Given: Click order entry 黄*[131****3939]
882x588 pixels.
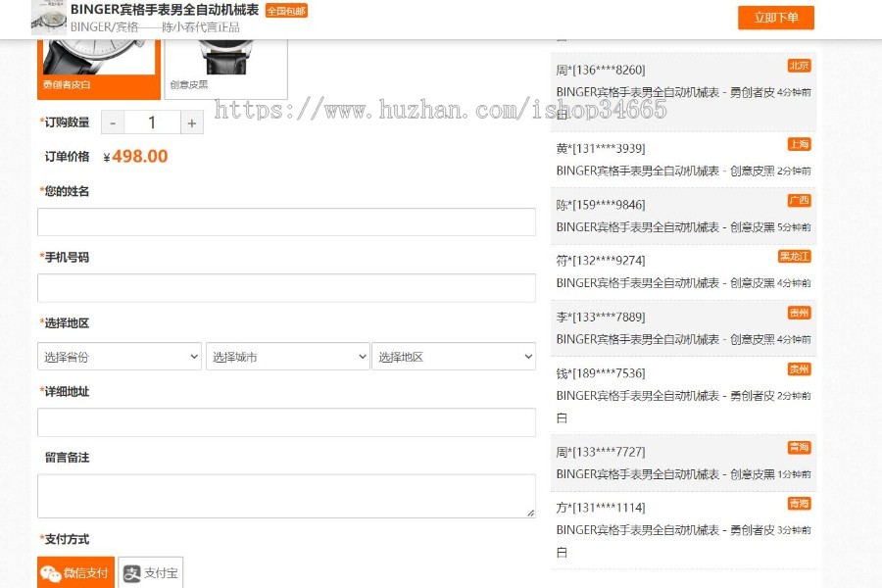Looking at the screenshot, I should (683, 160).
